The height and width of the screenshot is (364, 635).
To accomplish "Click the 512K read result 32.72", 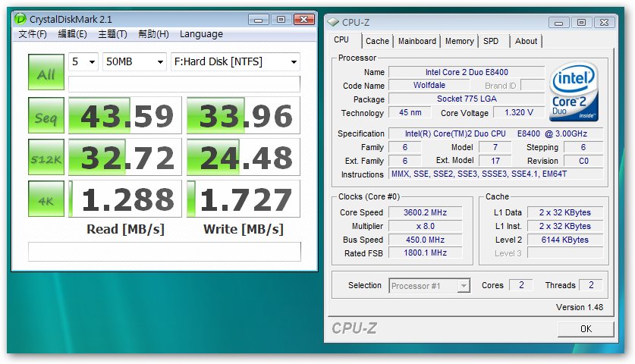I will point(125,157).
